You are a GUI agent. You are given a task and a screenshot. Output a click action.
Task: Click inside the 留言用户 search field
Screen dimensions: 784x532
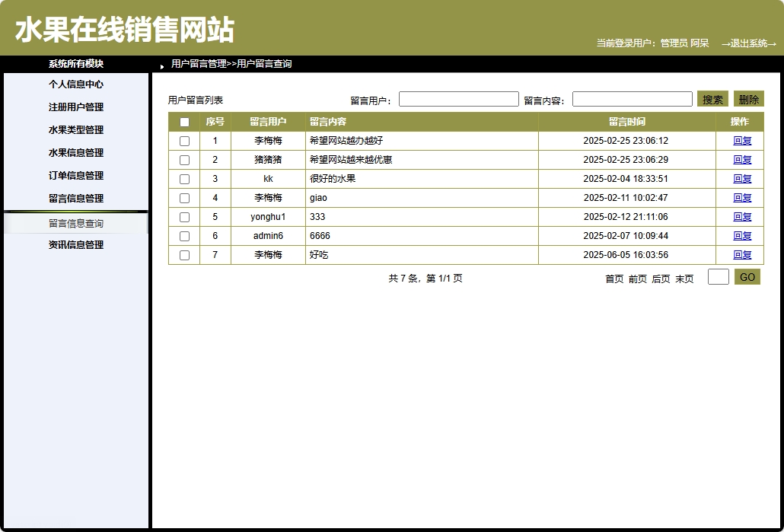(x=459, y=98)
